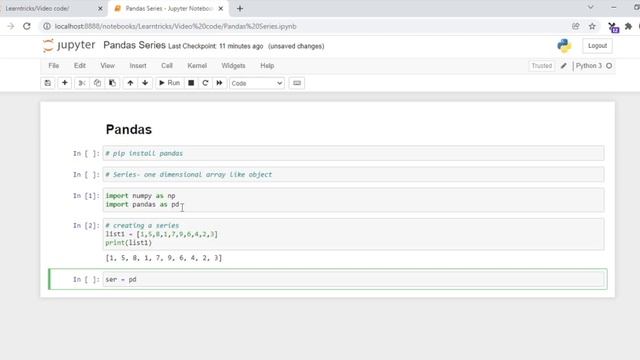
Task: Run the selected cell
Action: coord(169,83)
